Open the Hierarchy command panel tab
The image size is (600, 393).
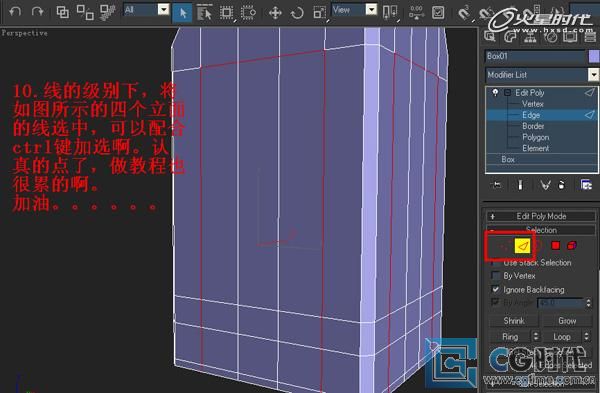click(x=530, y=36)
